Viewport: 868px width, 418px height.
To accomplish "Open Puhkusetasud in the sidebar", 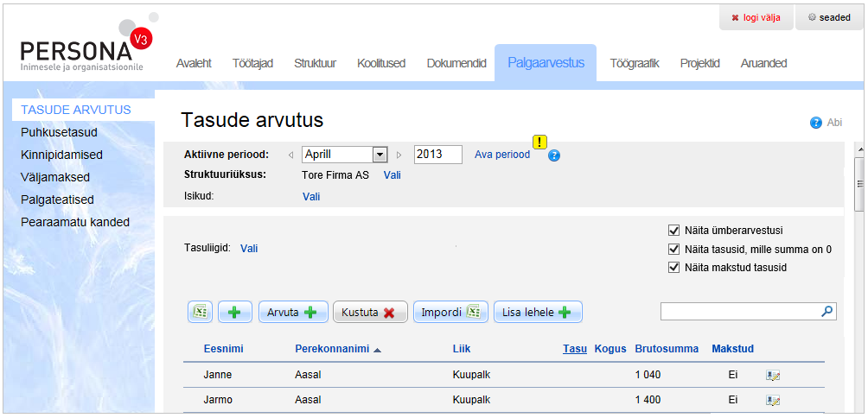I will [59, 133].
